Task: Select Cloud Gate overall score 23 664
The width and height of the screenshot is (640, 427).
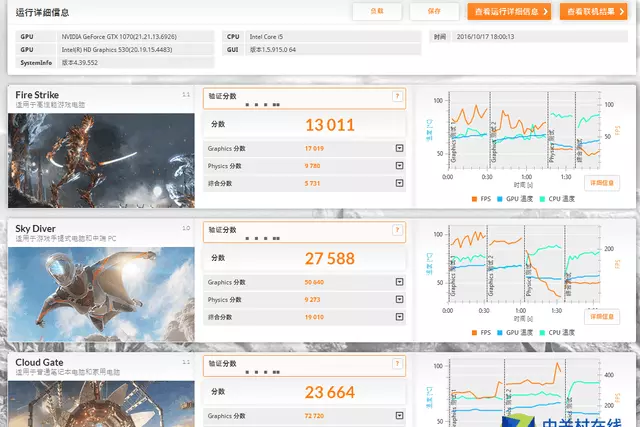Action: tap(330, 392)
